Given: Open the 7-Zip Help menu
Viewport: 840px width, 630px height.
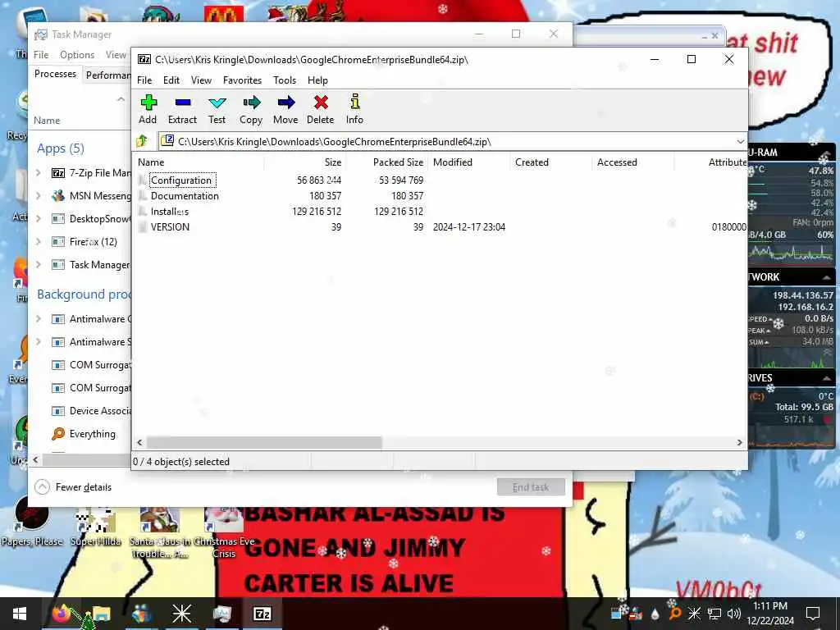Looking at the screenshot, I should coord(317,80).
